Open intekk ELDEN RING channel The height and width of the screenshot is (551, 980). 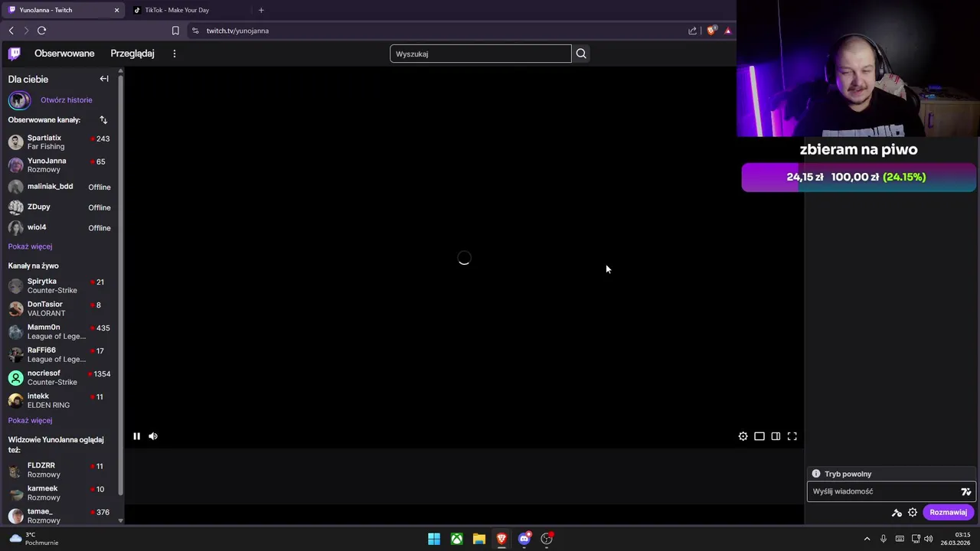[60, 400]
